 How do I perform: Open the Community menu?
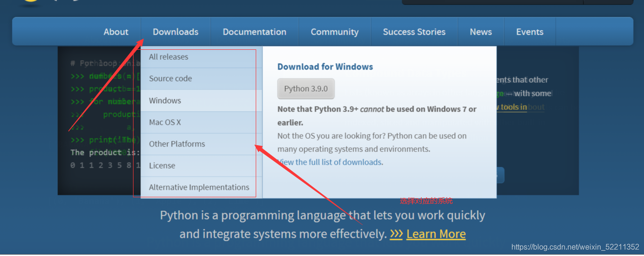click(x=335, y=32)
